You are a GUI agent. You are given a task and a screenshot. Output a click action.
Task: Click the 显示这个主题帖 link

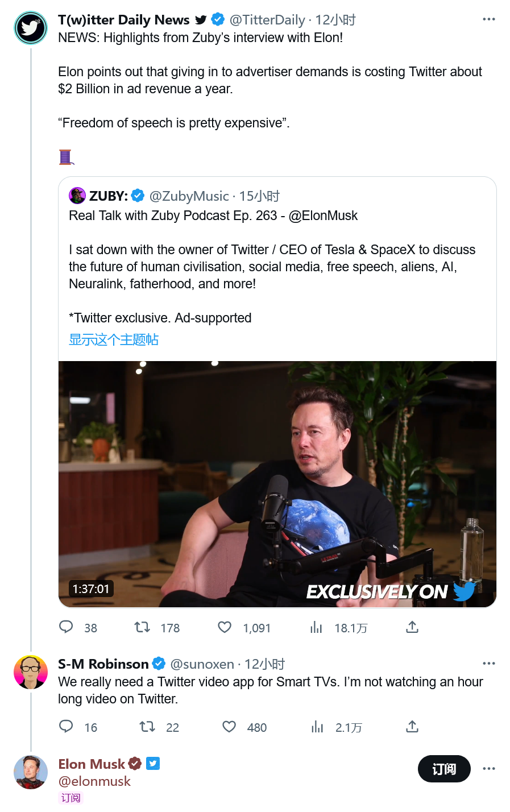tap(114, 339)
